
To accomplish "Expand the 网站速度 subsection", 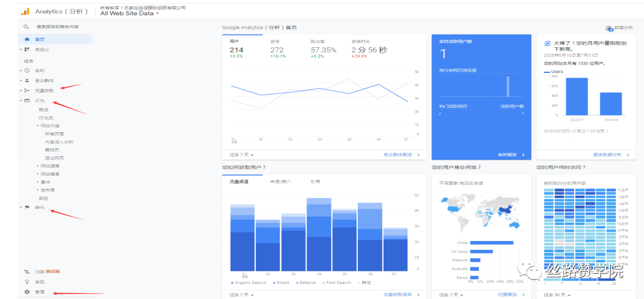I will pos(38,166).
